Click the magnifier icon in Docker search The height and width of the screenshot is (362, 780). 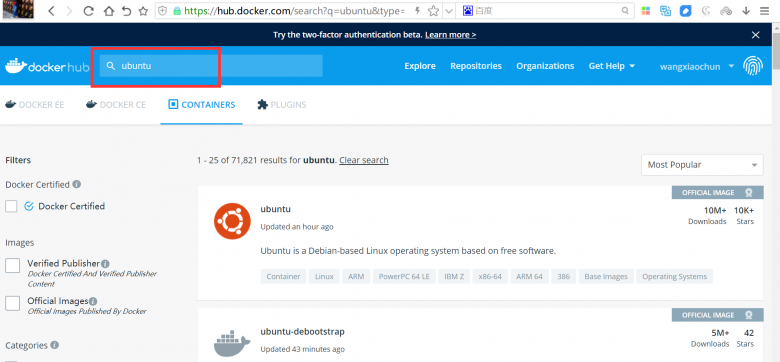[x=111, y=66]
